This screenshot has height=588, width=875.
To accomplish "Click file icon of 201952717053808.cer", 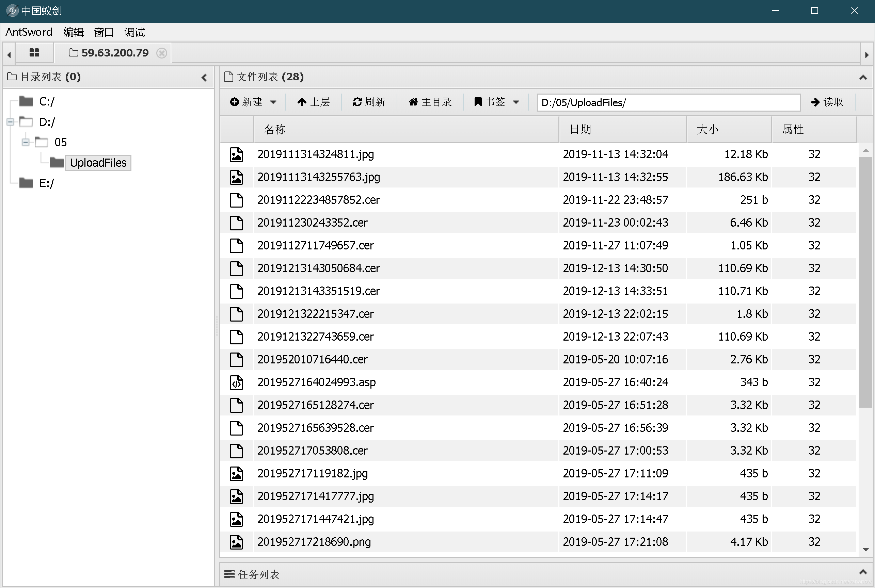I will pos(236,451).
